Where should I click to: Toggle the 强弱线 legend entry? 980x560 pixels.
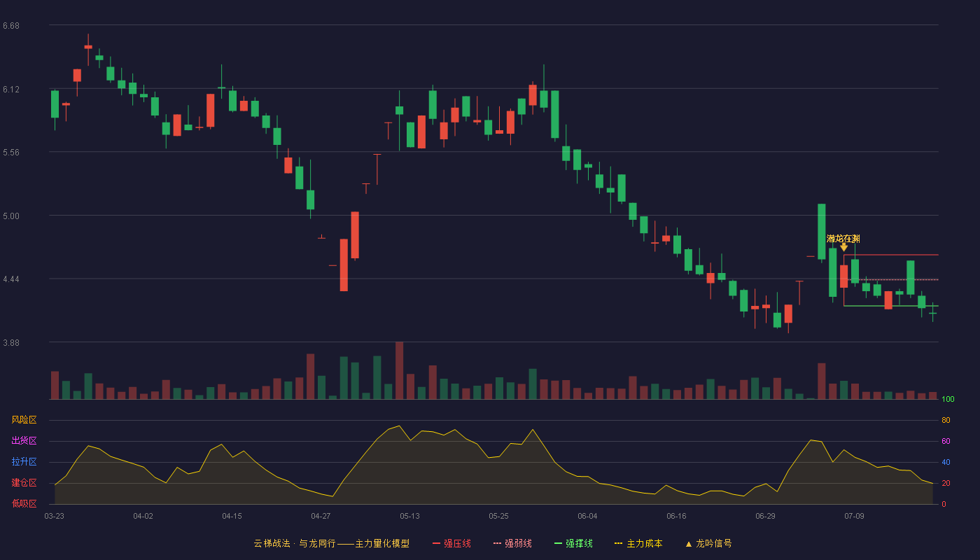click(512, 543)
